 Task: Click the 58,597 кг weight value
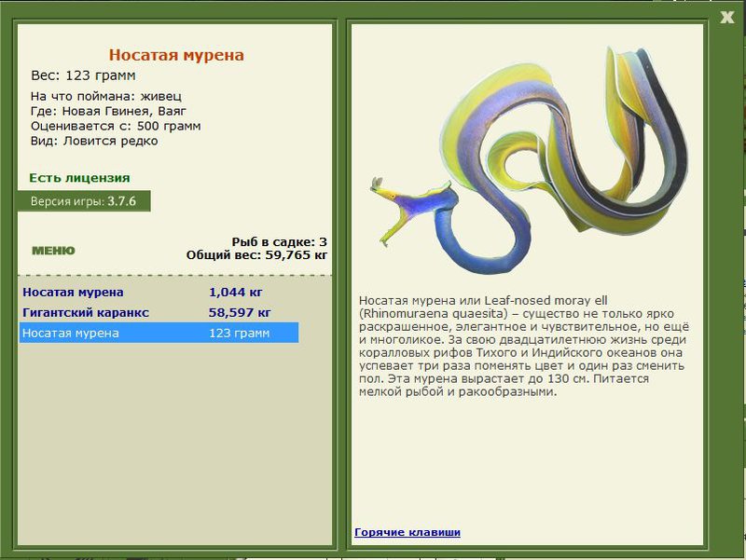pos(240,312)
